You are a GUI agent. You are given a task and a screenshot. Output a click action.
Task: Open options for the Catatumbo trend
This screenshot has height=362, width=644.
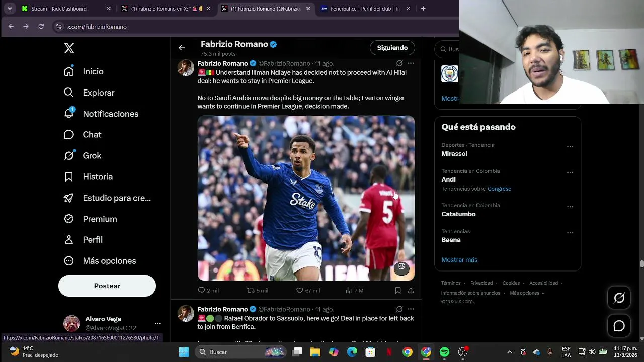[x=570, y=207]
